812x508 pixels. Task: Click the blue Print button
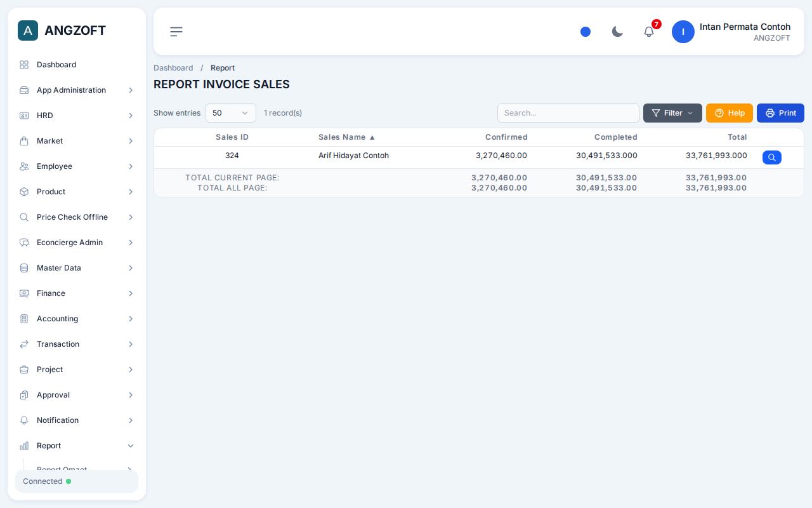coord(780,113)
